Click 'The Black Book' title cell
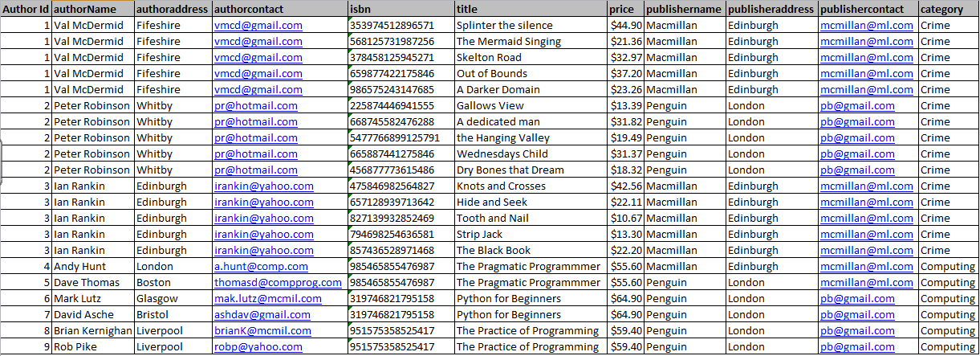This screenshot has width=980, height=356. tap(531, 250)
